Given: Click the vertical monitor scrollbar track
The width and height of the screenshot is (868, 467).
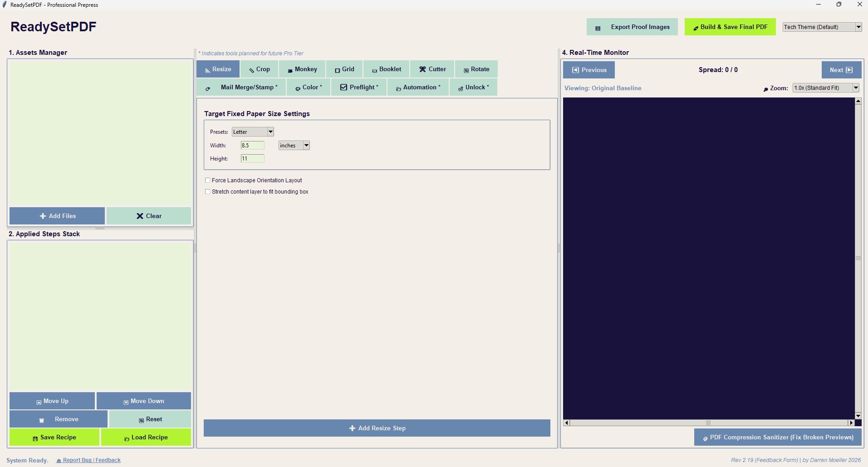Looking at the screenshot, I should click(x=858, y=258).
